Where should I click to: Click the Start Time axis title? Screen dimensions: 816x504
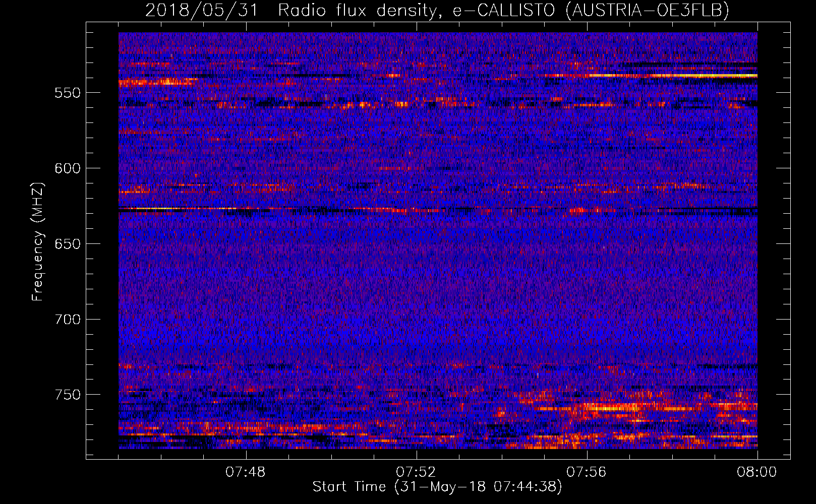[x=437, y=487]
